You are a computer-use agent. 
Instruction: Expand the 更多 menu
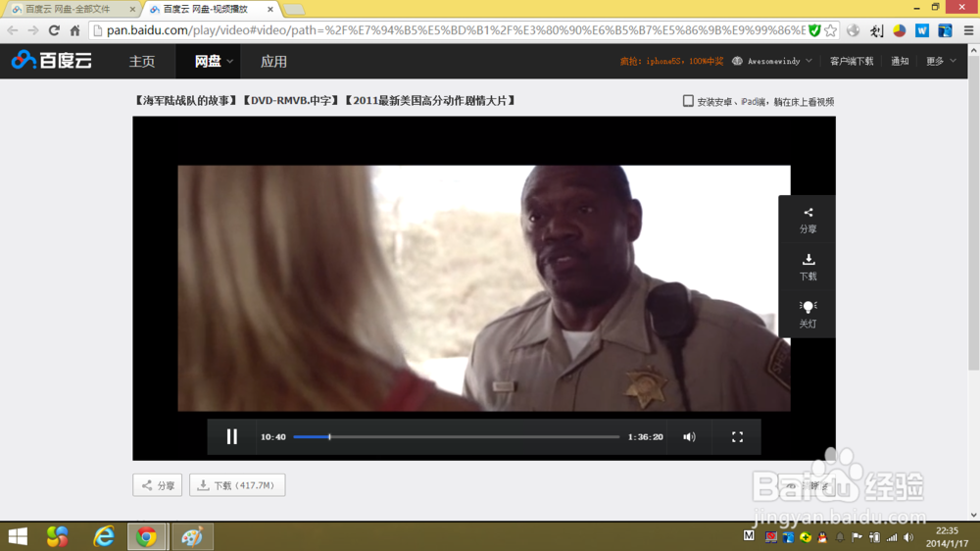(x=941, y=62)
